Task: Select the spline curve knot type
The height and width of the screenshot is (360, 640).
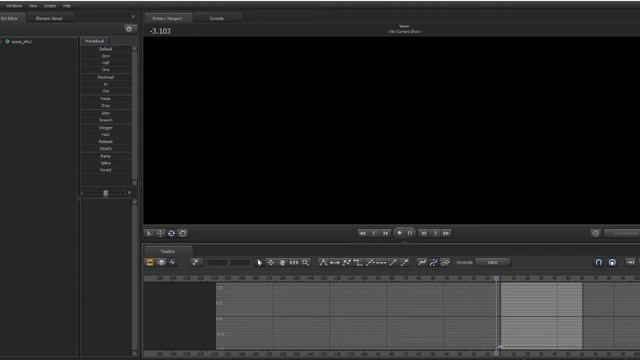Action: pos(346,262)
